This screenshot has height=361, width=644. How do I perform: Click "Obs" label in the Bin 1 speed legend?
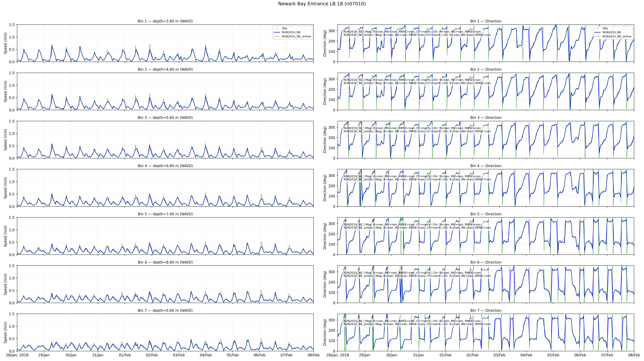(285, 28)
